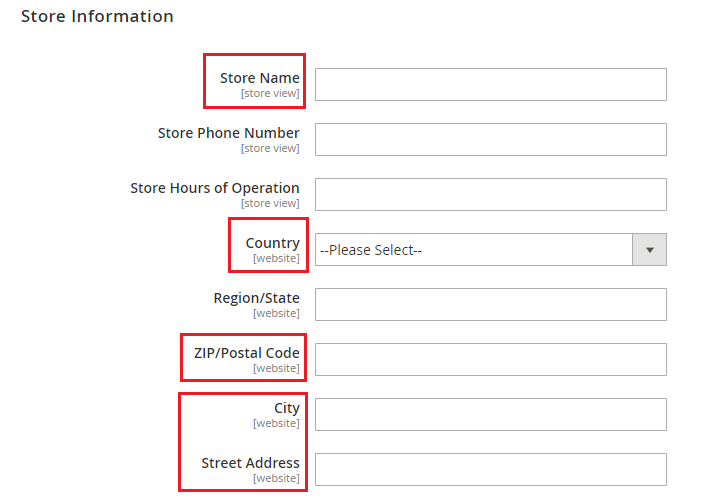Click the [store view] scope under Store Name
Viewport: 705px width, 503px height.
coord(270,94)
